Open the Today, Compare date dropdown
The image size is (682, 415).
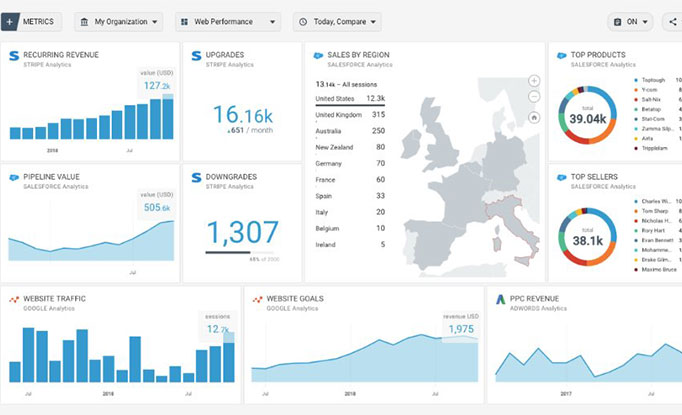tap(337, 21)
